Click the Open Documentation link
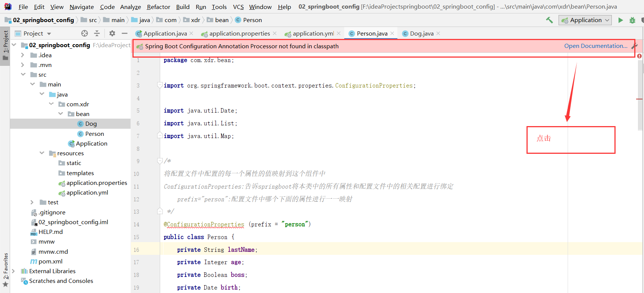This screenshot has width=644, height=293. (x=596, y=46)
